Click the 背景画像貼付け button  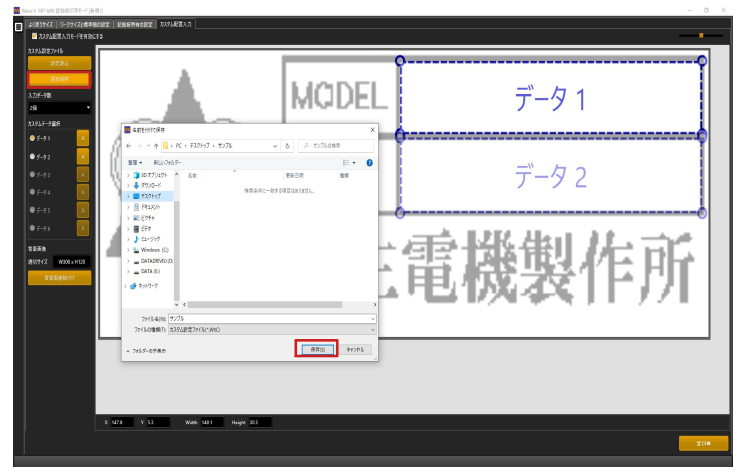point(59,278)
